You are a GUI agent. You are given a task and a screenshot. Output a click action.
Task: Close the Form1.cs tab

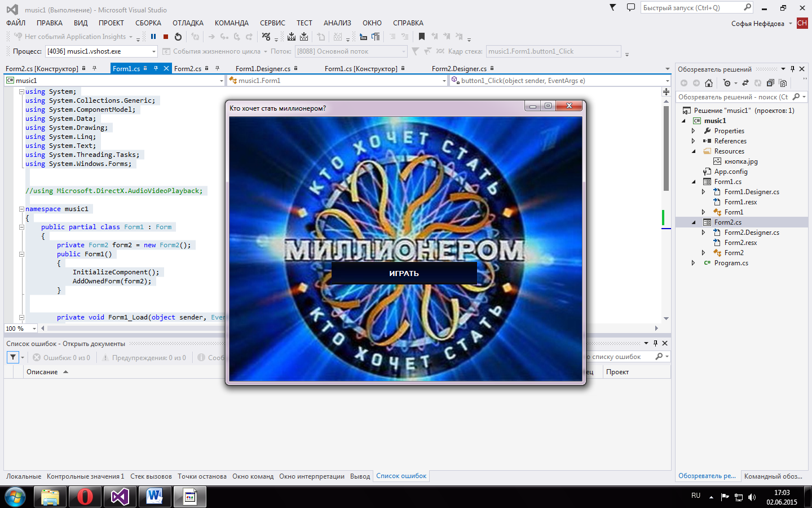pyautogui.click(x=166, y=68)
